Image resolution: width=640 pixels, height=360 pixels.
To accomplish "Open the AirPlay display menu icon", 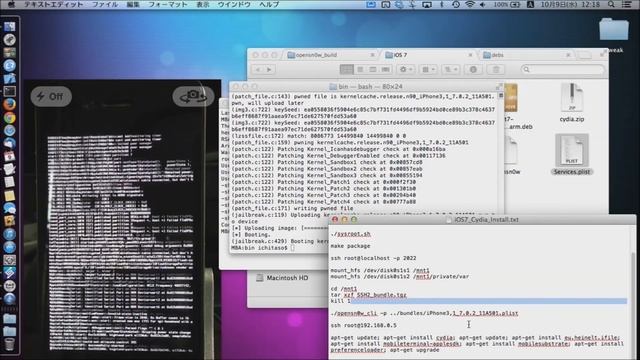I will point(427,4).
